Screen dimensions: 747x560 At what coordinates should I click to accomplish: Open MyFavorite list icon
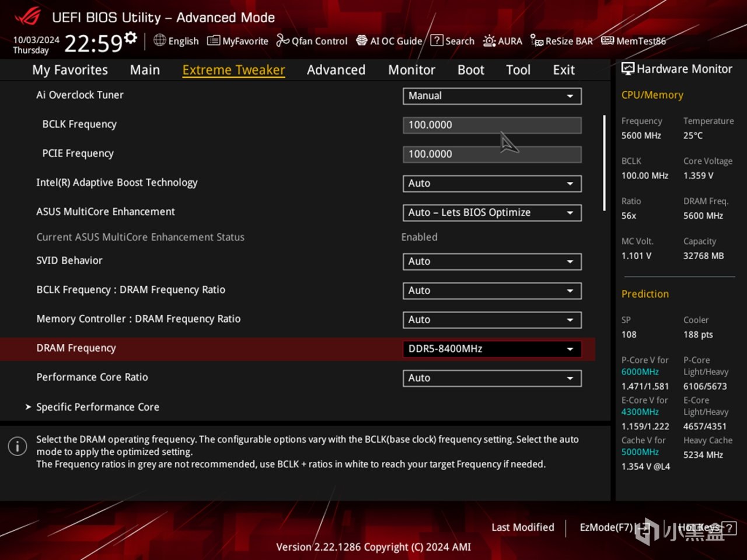pyautogui.click(x=214, y=41)
